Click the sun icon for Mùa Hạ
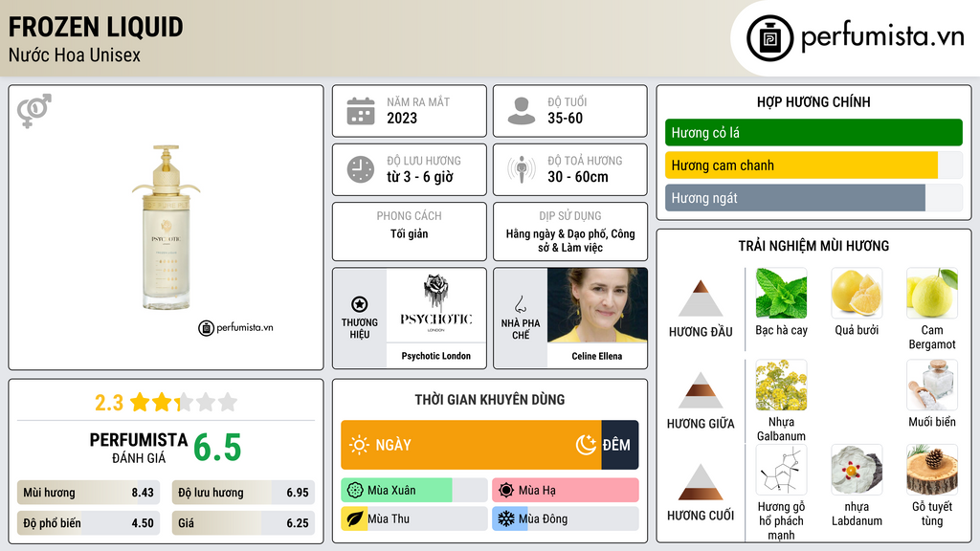This screenshot has width=980, height=551. tap(506, 491)
